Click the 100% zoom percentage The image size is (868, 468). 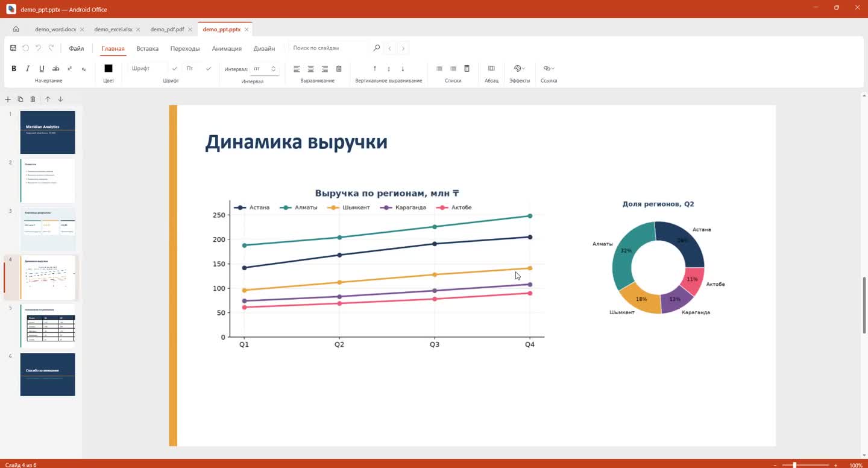point(855,465)
